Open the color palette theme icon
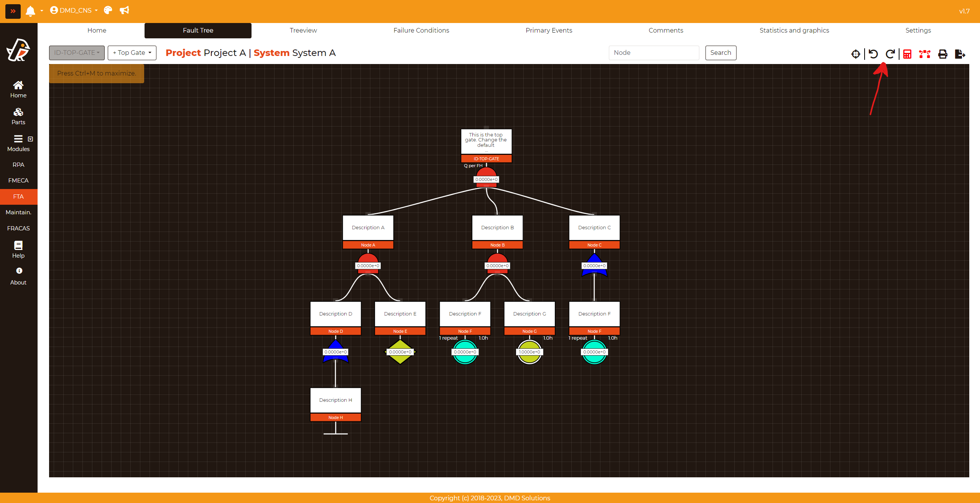The height and width of the screenshot is (503, 980). (x=108, y=10)
